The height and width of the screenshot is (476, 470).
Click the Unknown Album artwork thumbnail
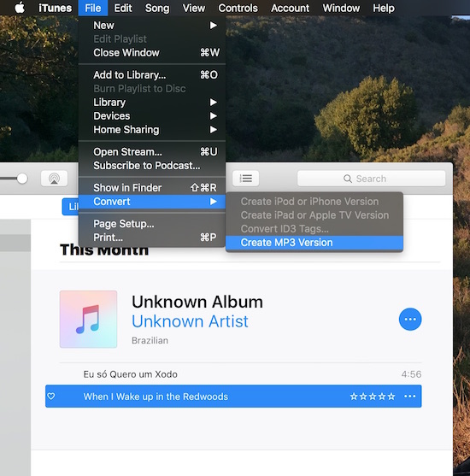(x=88, y=319)
